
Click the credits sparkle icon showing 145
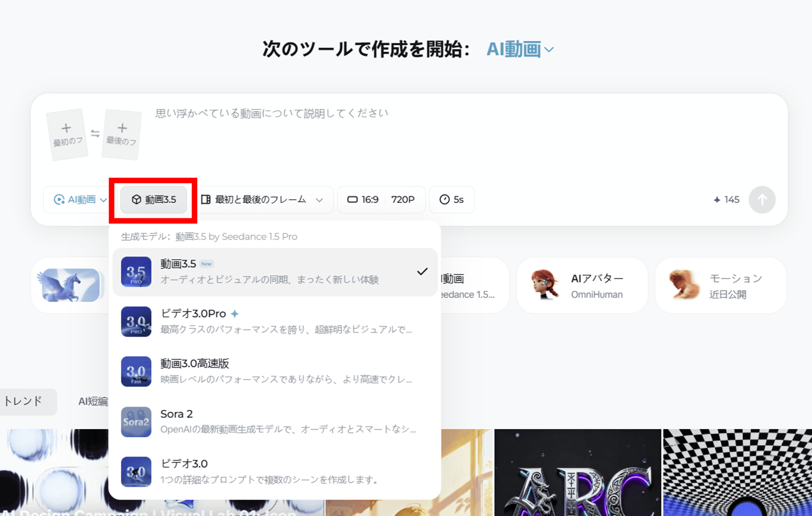point(717,200)
